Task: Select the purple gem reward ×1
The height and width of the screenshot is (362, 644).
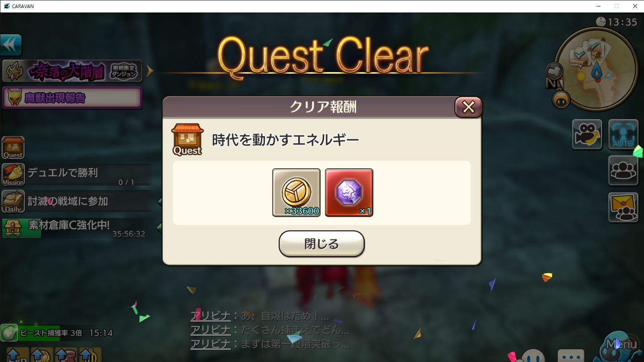Action: click(349, 192)
